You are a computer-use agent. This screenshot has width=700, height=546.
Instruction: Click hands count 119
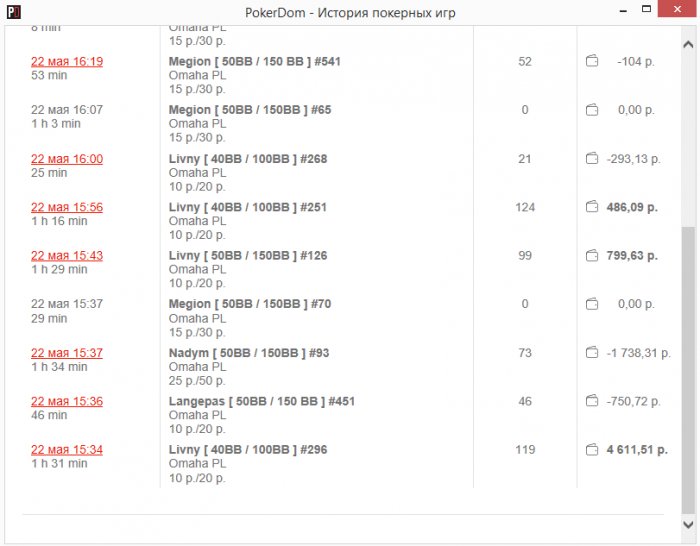(525, 450)
